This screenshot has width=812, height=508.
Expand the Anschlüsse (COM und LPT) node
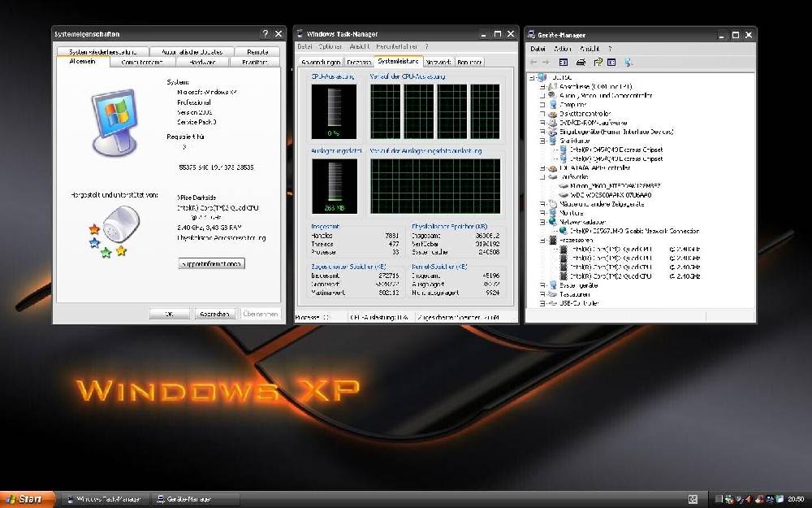542,87
